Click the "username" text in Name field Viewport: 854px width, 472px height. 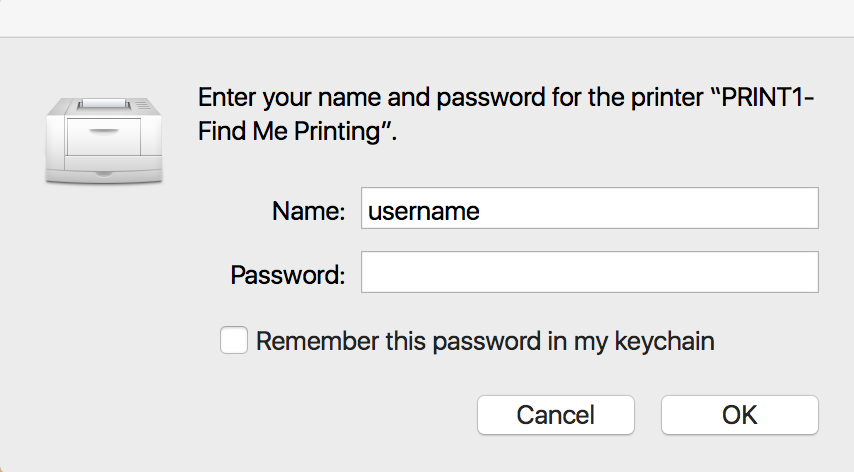[x=424, y=212]
